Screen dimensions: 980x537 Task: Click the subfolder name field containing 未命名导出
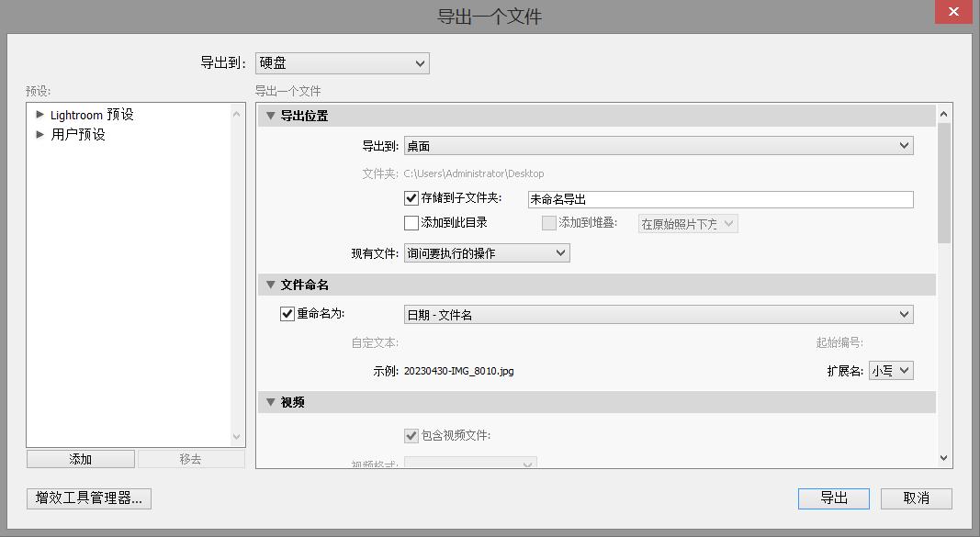tap(719, 198)
